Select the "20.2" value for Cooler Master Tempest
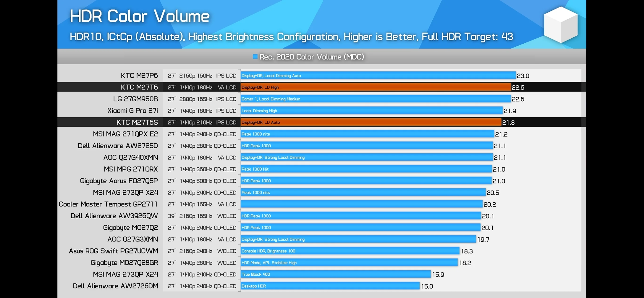The width and height of the screenshot is (644, 298). point(490,204)
